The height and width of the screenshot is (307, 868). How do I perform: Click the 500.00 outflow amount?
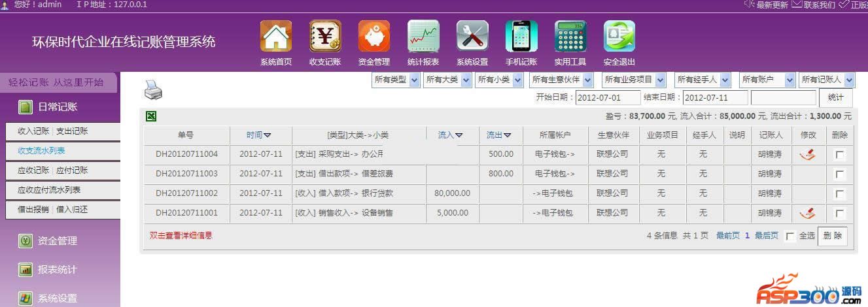500,154
